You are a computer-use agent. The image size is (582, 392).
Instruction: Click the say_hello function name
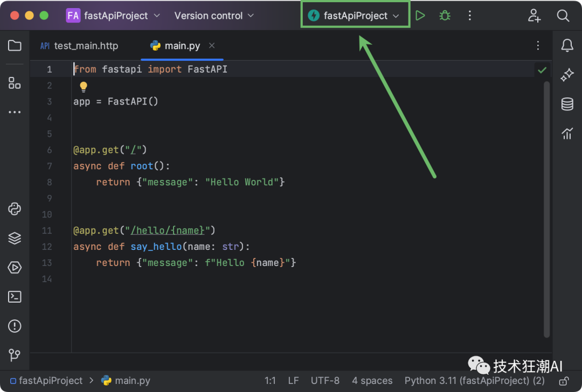tap(156, 247)
